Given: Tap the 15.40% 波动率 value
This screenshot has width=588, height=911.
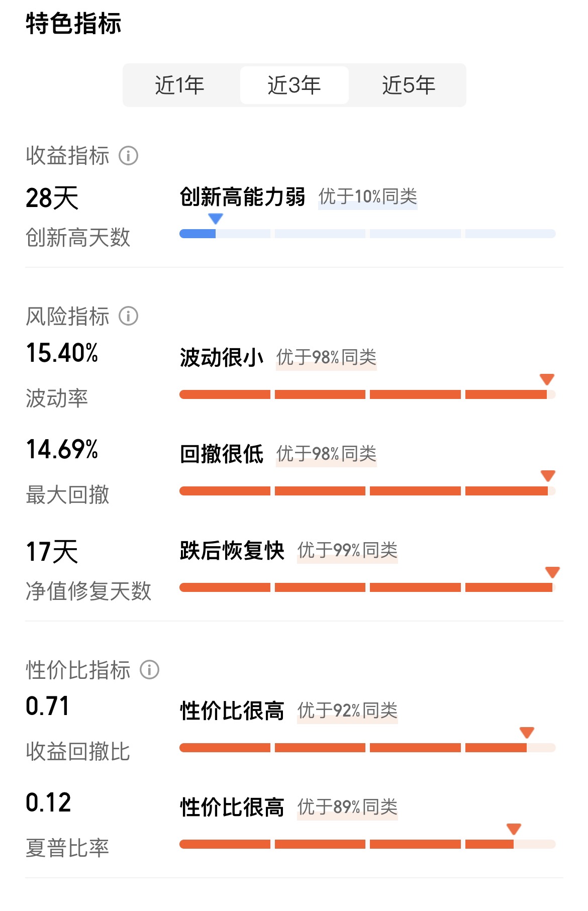Looking at the screenshot, I should [62, 353].
